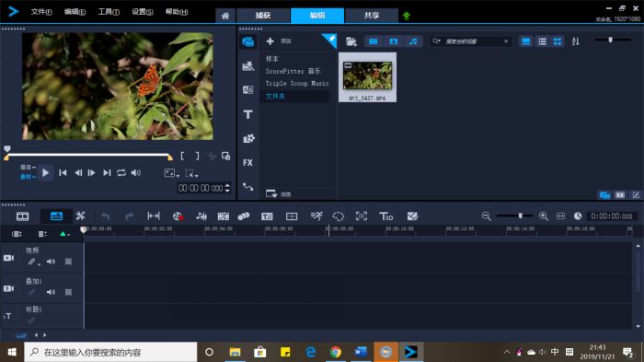Switch to Storyboard view
This screenshot has height=362, width=644.
(x=22, y=216)
